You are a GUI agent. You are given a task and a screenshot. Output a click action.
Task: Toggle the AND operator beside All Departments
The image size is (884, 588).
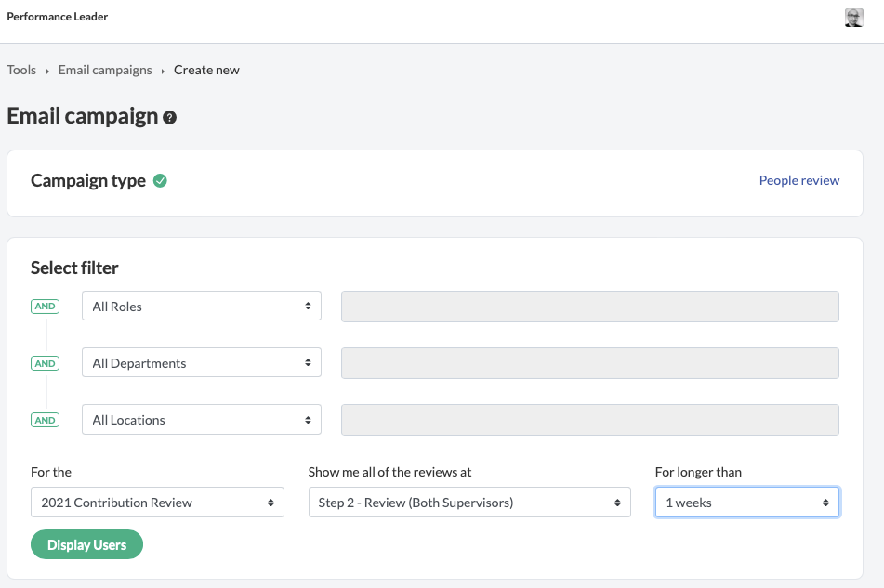45,363
